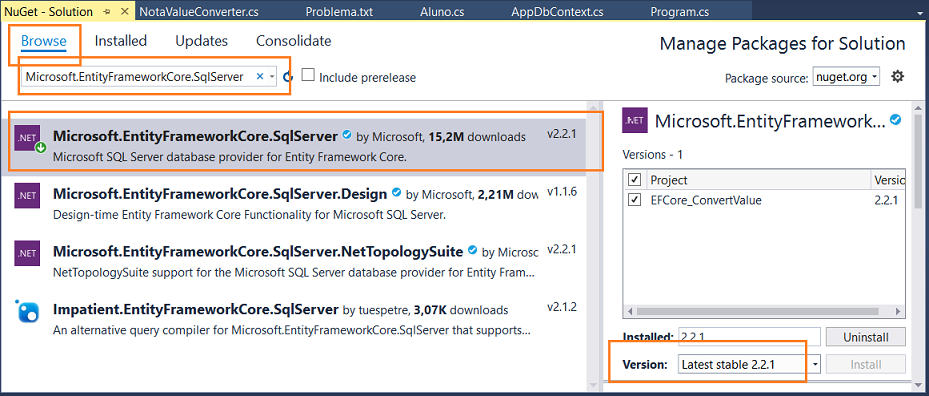Enable Include prerelease checkbox
The width and height of the screenshot is (929, 396).
pos(307,75)
